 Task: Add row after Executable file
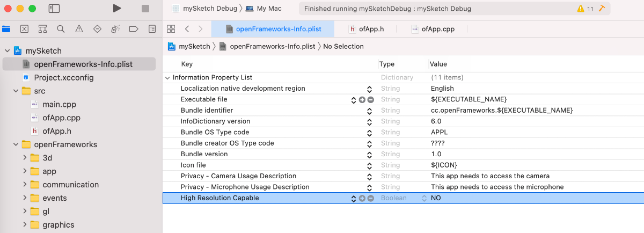[362, 100]
